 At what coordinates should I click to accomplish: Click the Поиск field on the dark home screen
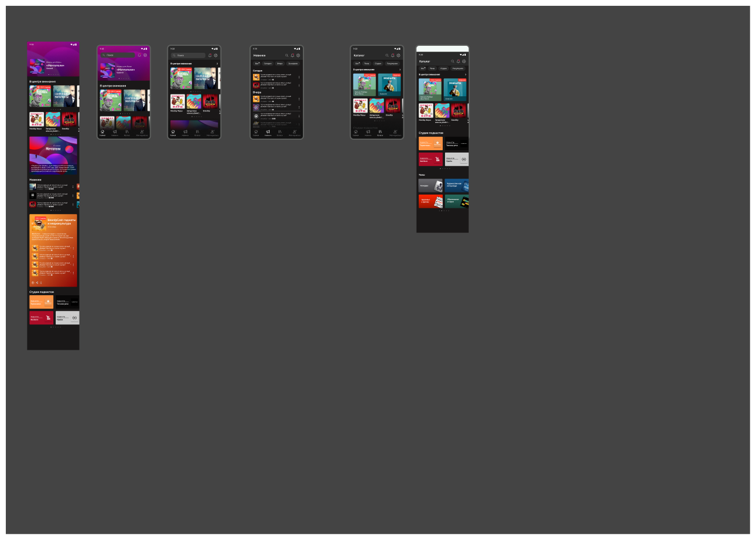[x=188, y=55]
